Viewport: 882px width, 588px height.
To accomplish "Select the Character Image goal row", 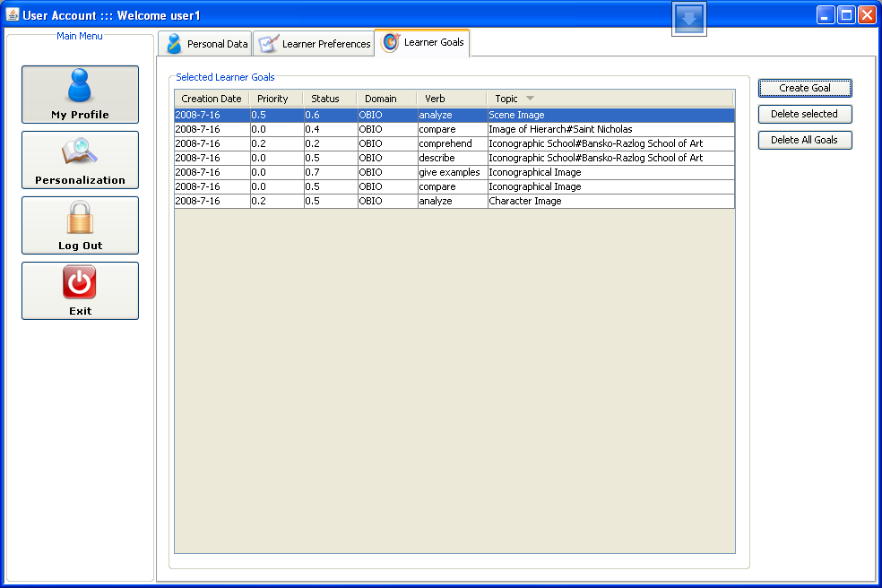I will coord(454,201).
